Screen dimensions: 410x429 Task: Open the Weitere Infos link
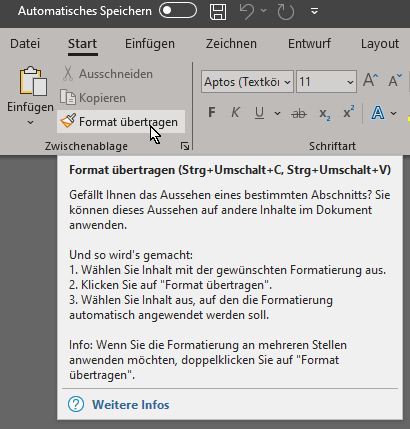pos(131,405)
